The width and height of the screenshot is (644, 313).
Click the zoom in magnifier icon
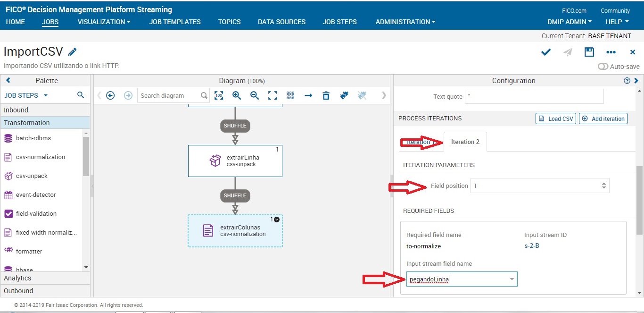click(x=237, y=95)
